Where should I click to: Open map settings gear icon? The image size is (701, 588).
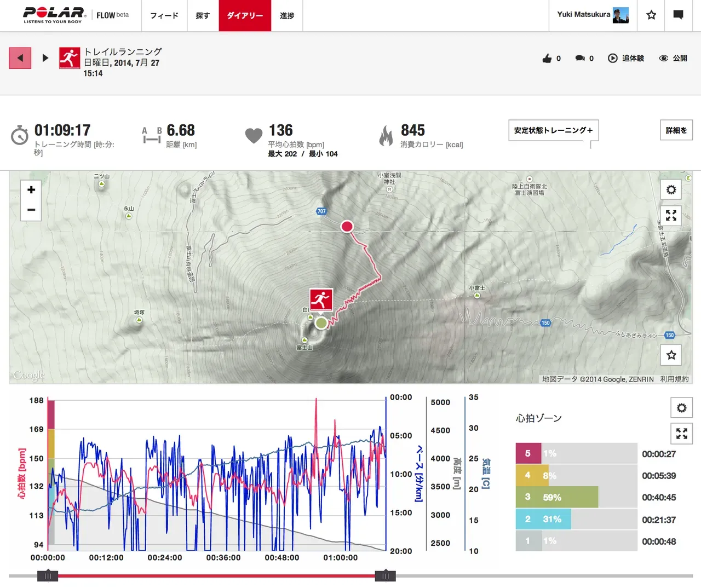pyautogui.click(x=671, y=190)
